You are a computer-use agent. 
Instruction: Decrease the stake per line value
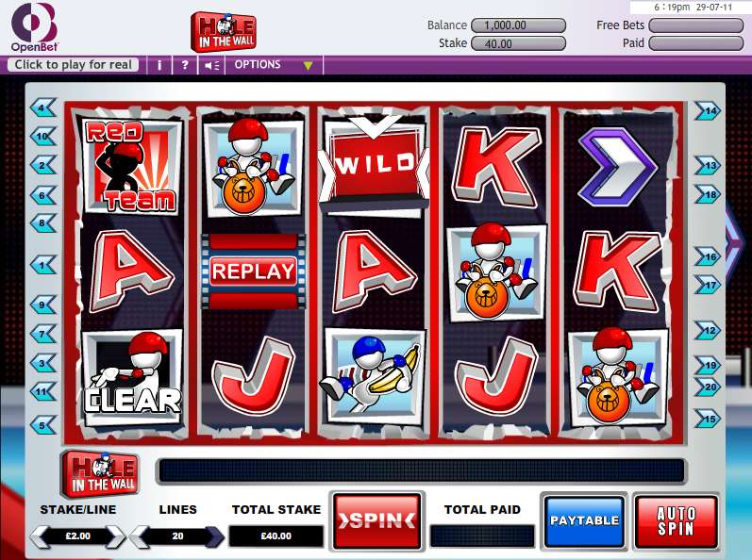coord(41,536)
